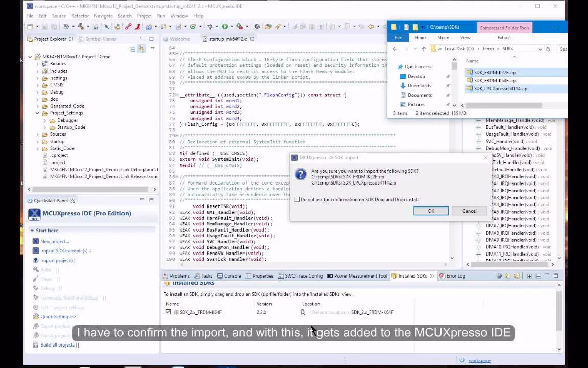Enable Do not ask for confirmation on SDK install
The height and width of the screenshot is (368, 588).
pos(297,199)
